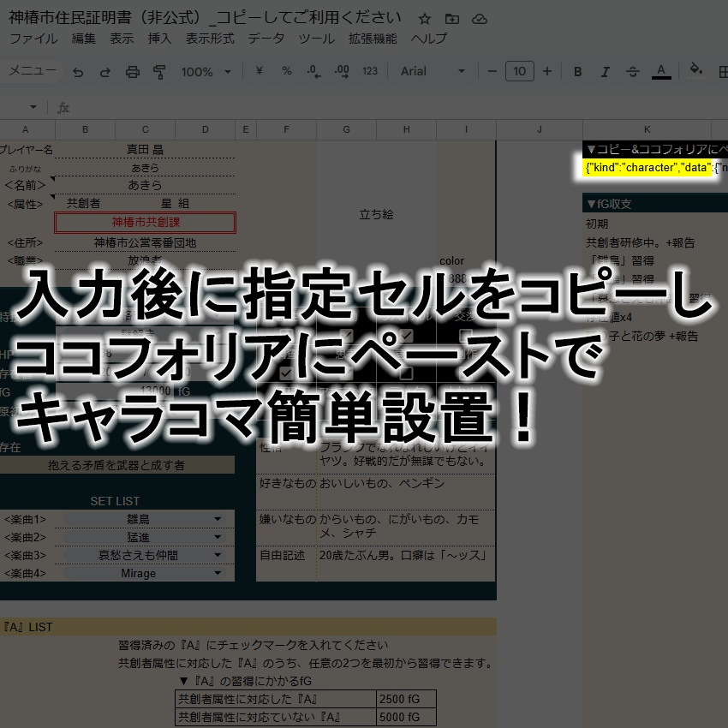The width and height of the screenshot is (728, 728).
Task: Click the メニュー button
Action: (33, 72)
